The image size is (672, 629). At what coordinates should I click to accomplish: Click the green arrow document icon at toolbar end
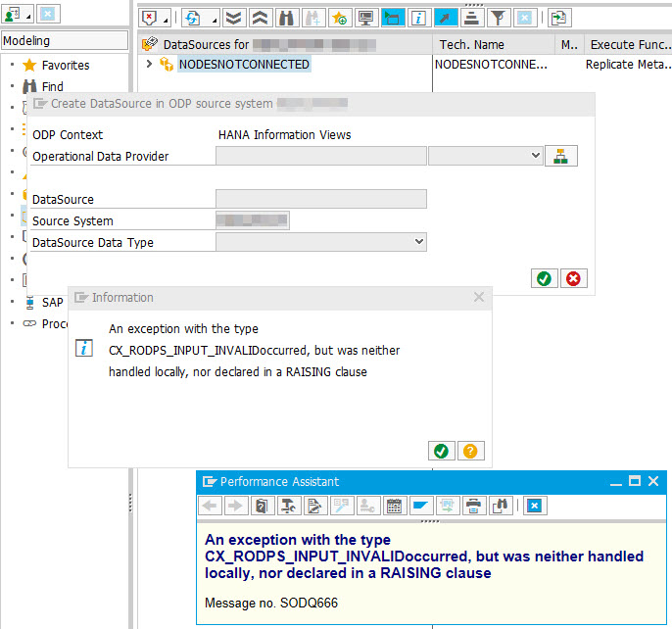click(x=559, y=18)
